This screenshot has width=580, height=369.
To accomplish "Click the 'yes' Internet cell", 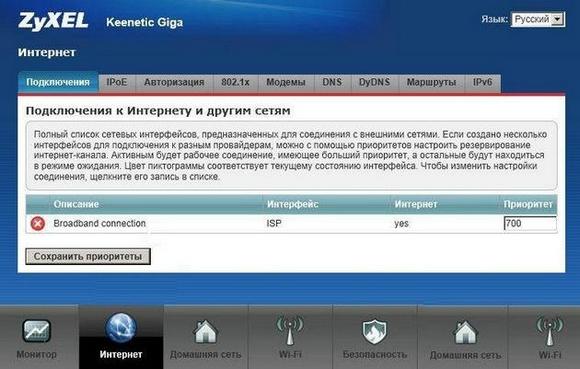I will (x=401, y=224).
